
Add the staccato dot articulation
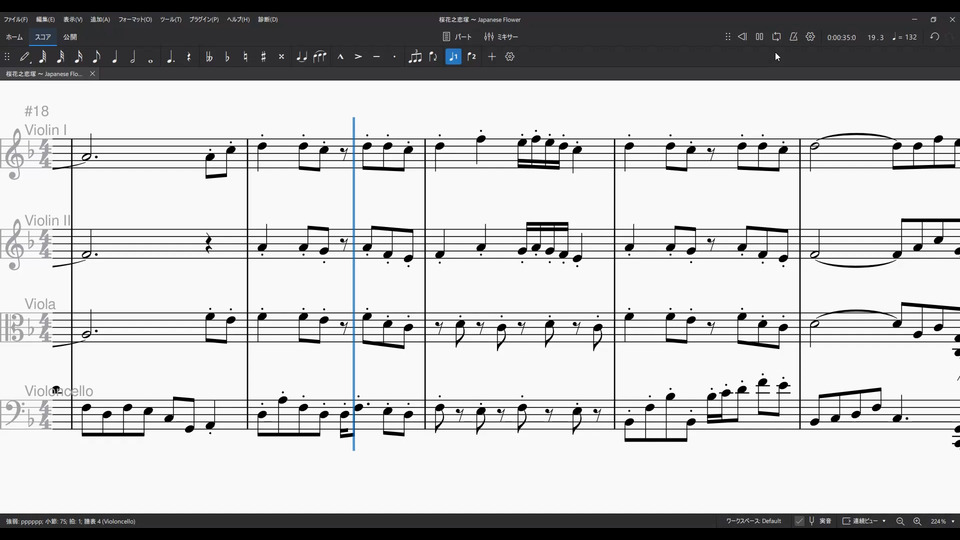click(394, 57)
